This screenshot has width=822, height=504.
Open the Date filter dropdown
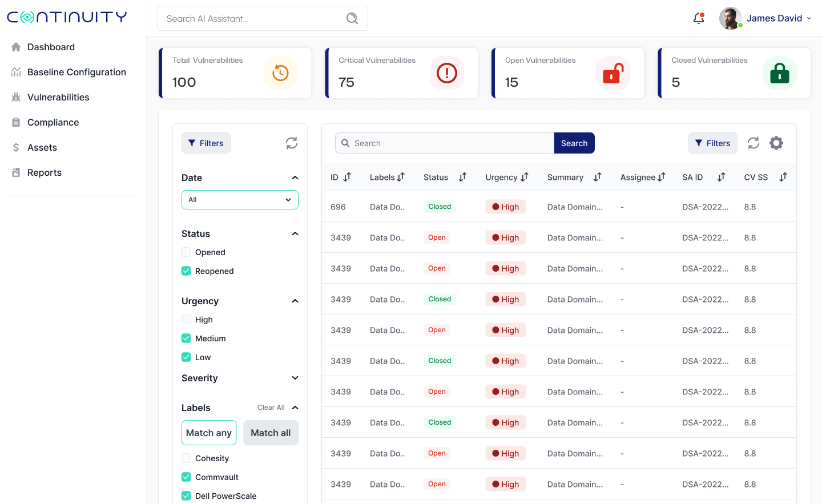click(240, 200)
